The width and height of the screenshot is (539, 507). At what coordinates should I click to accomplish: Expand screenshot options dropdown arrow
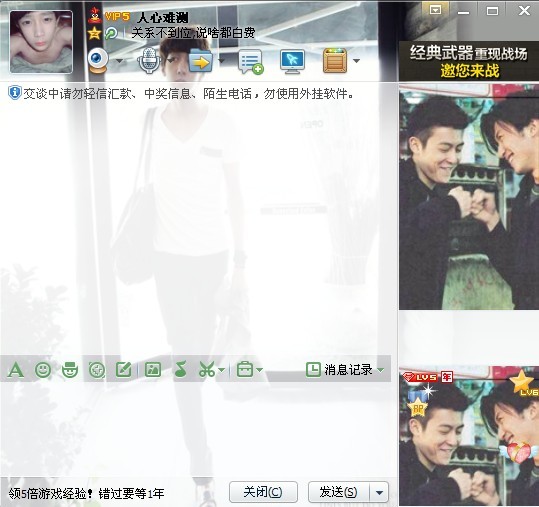pyautogui.click(x=222, y=370)
